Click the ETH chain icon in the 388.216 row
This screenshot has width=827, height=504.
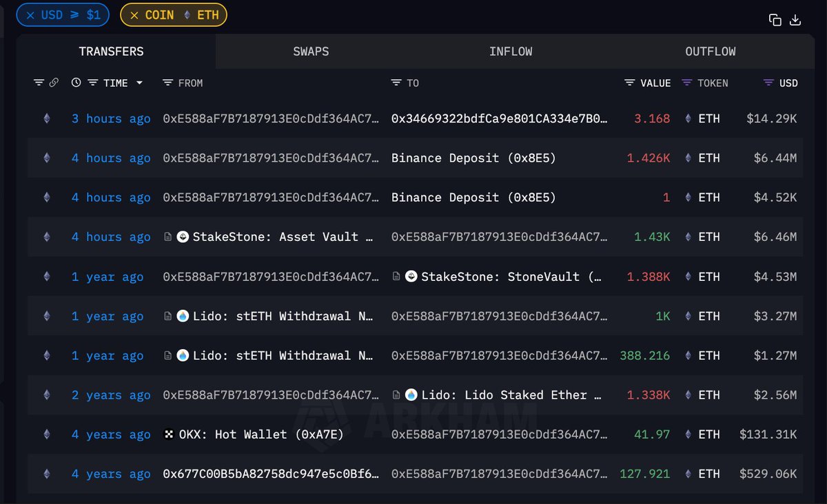click(47, 355)
